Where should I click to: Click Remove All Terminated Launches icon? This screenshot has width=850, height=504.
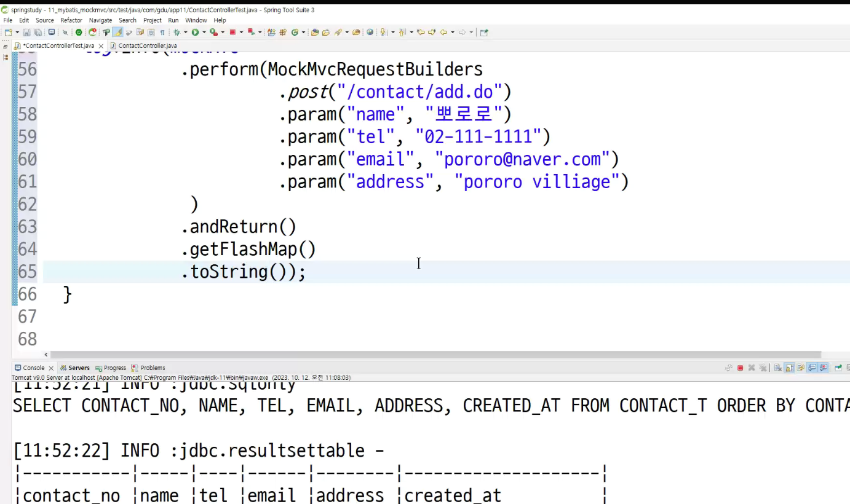click(763, 368)
